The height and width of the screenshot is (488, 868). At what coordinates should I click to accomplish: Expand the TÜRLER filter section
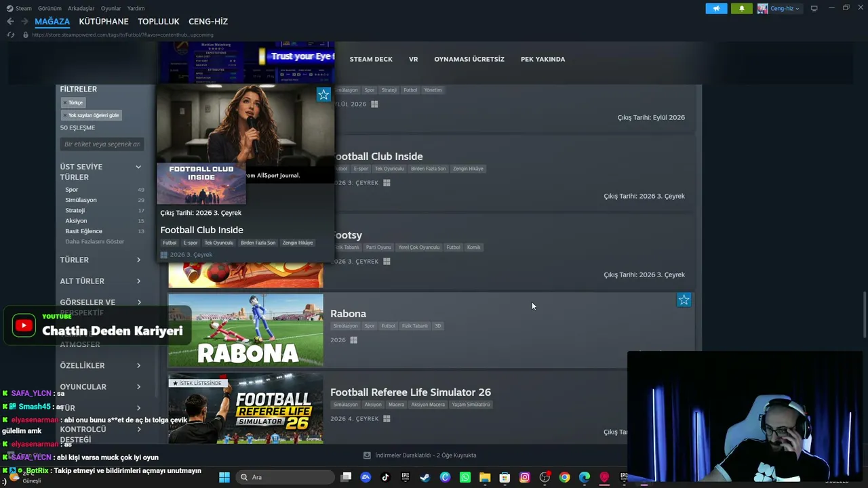[101, 260]
